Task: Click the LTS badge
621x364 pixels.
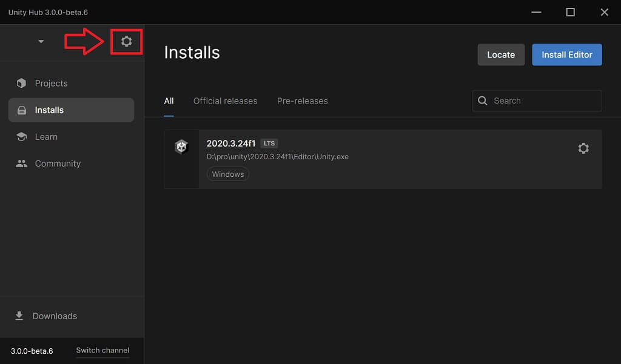Action: (x=269, y=143)
